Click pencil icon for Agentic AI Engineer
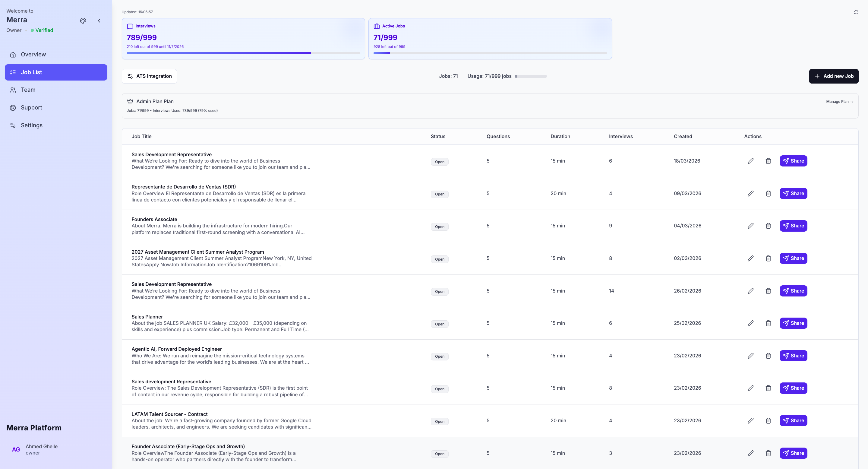The image size is (868, 469). click(x=750, y=356)
